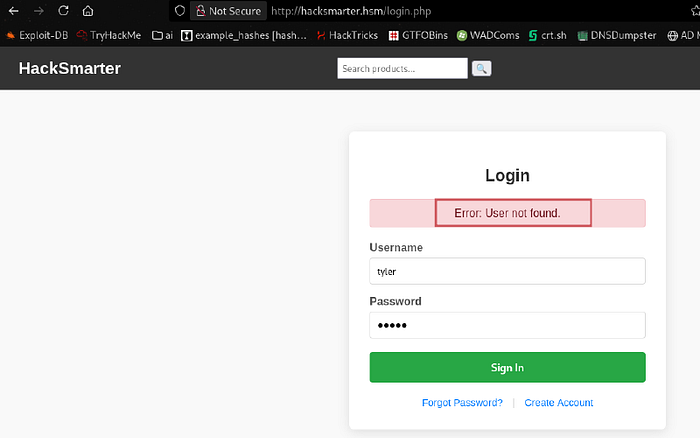The width and height of the screenshot is (700, 438).
Task: Open the ai bookmarks folder
Action: (162, 35)
